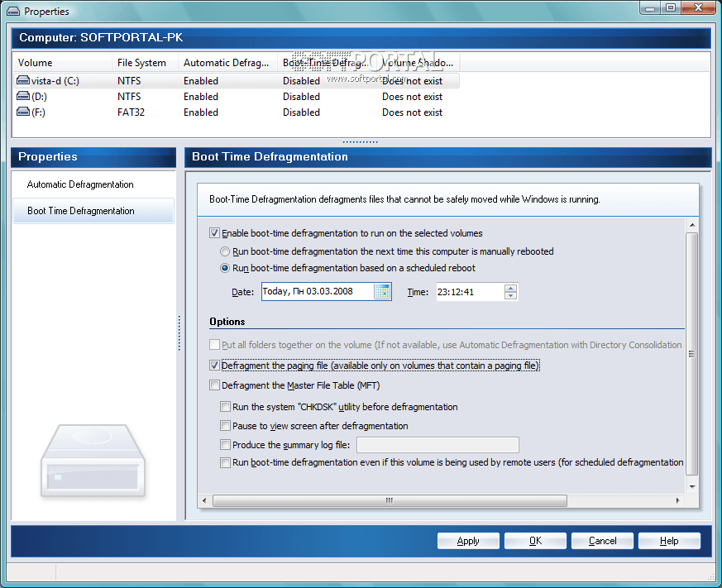This screenshot has height=588, width=722.
Task: Click the vertical scrollbar down arrow
Action: pos(691,487)
